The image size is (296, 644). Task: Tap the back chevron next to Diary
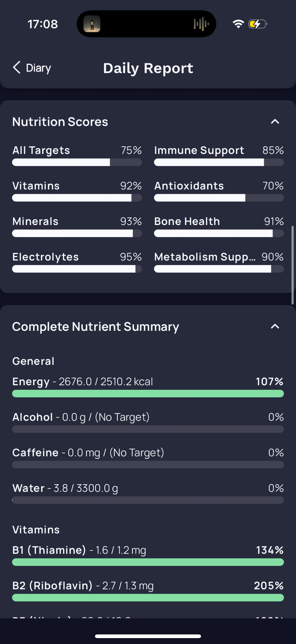tap(17, 68)
